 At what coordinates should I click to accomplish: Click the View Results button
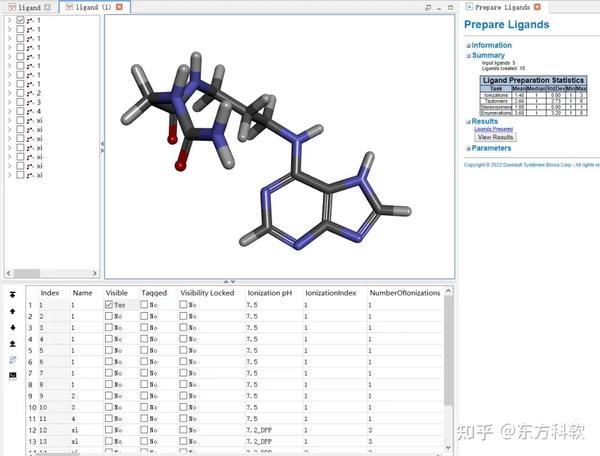[x=495, y=137]
